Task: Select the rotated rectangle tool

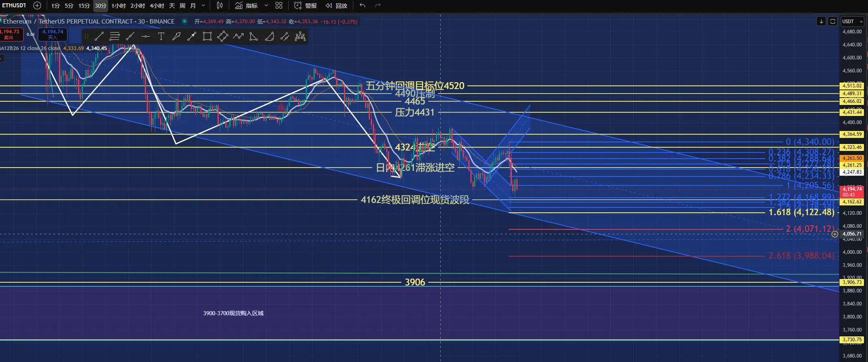Action: coord(223,37)
